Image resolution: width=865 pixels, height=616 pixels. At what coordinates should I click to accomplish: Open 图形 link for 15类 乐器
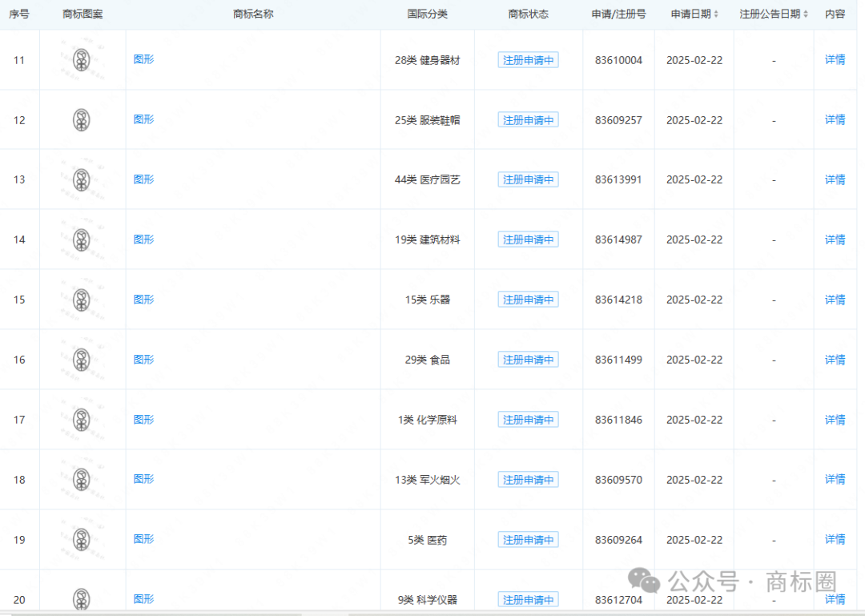pos(143,299)
